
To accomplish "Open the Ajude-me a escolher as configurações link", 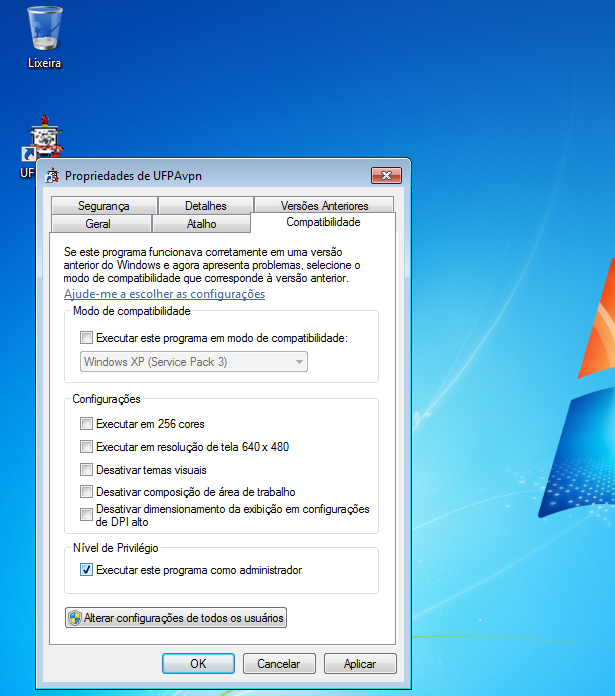I will coord(164,294).
